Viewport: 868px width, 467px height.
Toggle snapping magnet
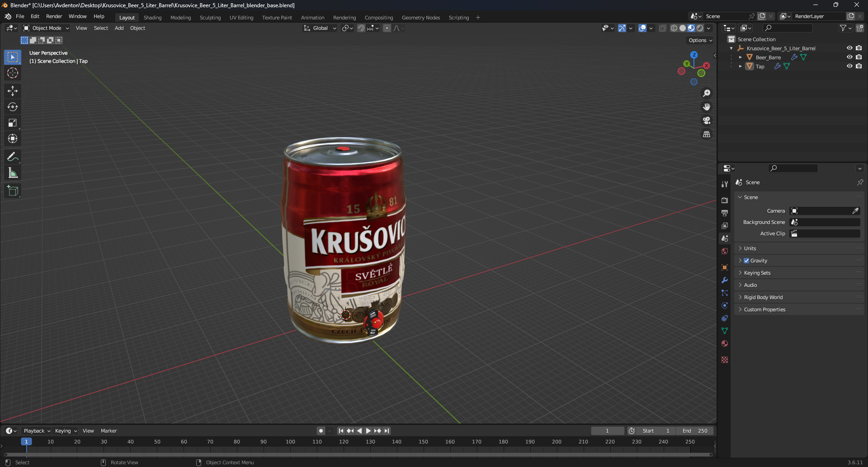[361, 28]
